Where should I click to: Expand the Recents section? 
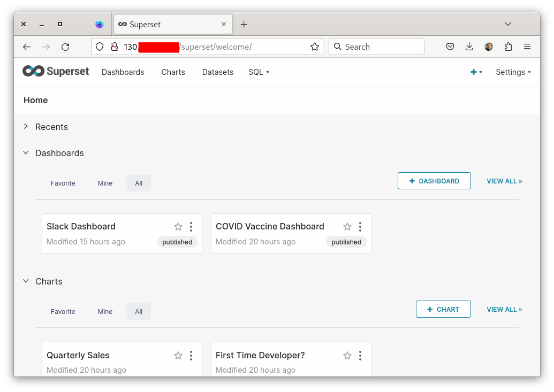(x=26, y=127)
